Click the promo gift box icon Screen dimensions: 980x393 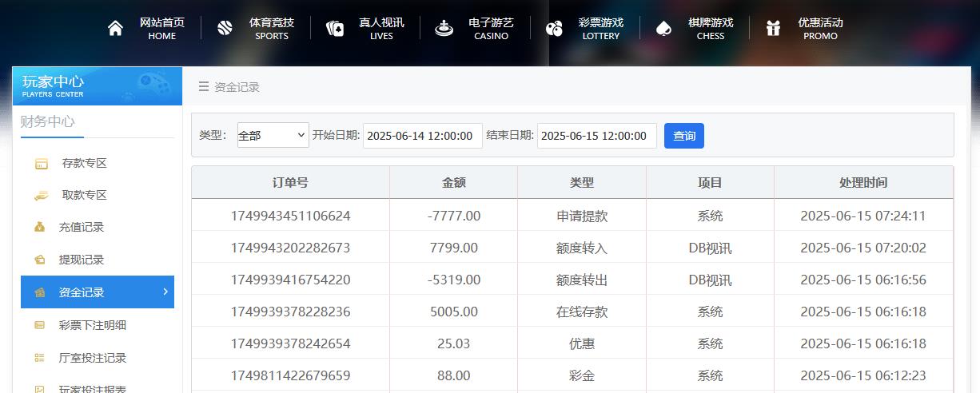(773, 29)
